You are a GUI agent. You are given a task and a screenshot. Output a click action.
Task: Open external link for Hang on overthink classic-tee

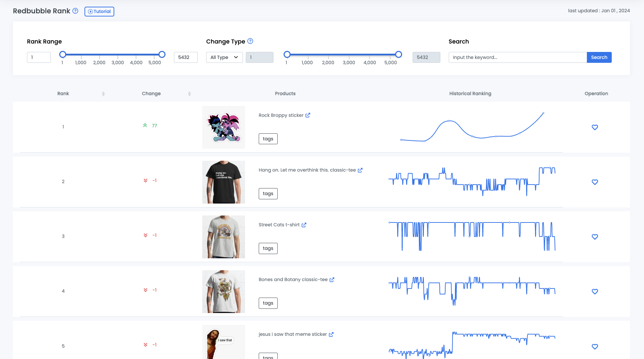pyautogui.click(x=360, y=170)
